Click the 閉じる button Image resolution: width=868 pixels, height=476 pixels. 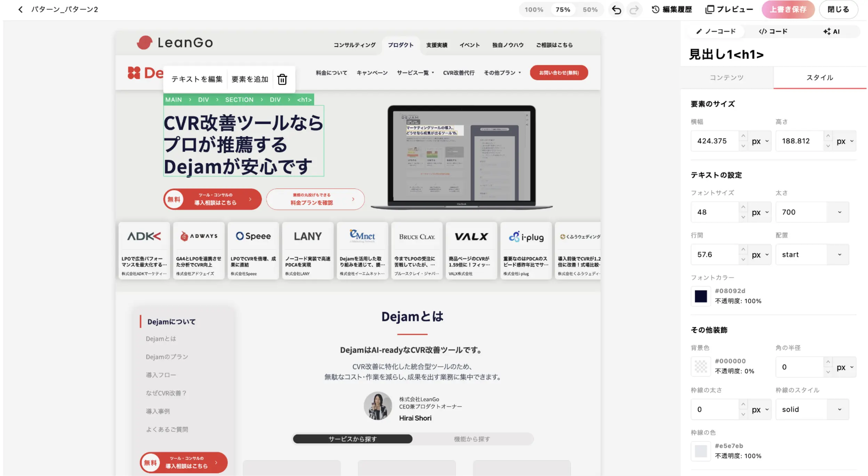coord(838,9)
